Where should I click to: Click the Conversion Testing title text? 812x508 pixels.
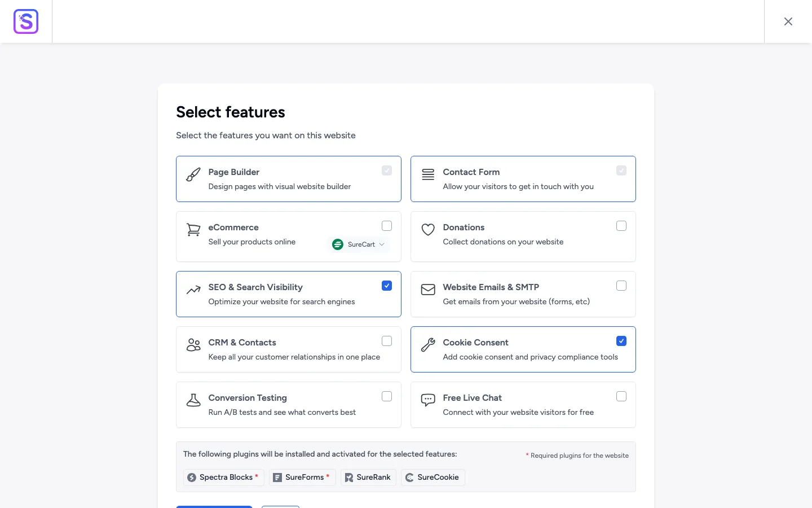point(248,398)
